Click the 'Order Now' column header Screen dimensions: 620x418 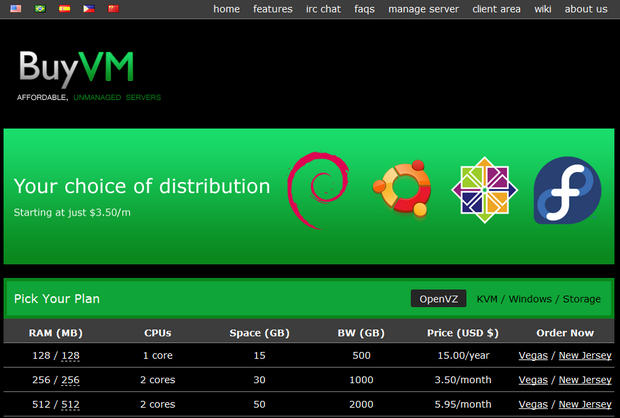click(x=565, y=333)
